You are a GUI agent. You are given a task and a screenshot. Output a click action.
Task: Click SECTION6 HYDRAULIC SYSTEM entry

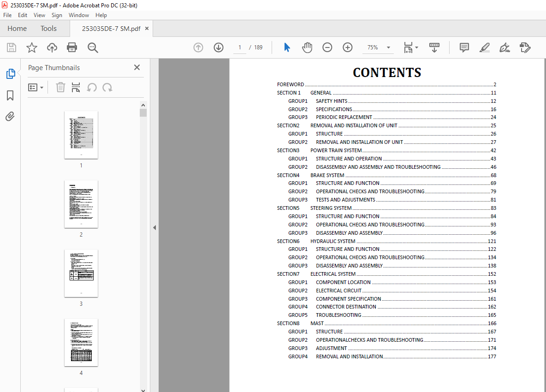(386, 241)
